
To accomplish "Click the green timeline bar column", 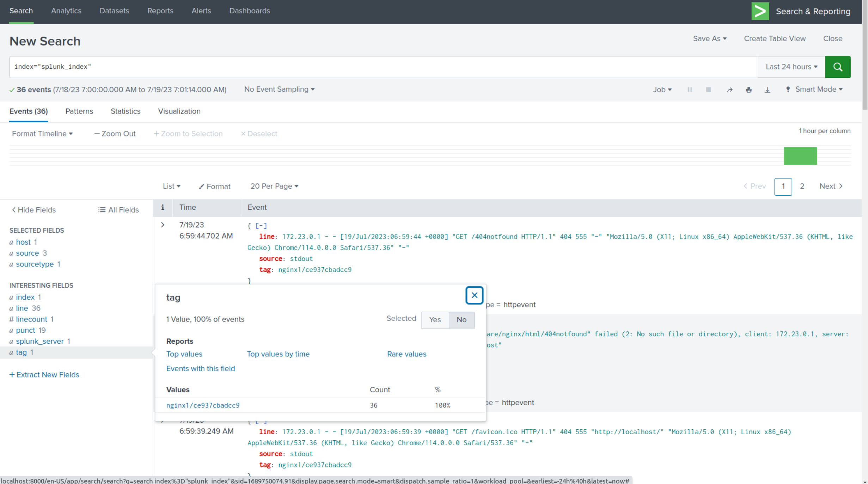I will point(800,156).
